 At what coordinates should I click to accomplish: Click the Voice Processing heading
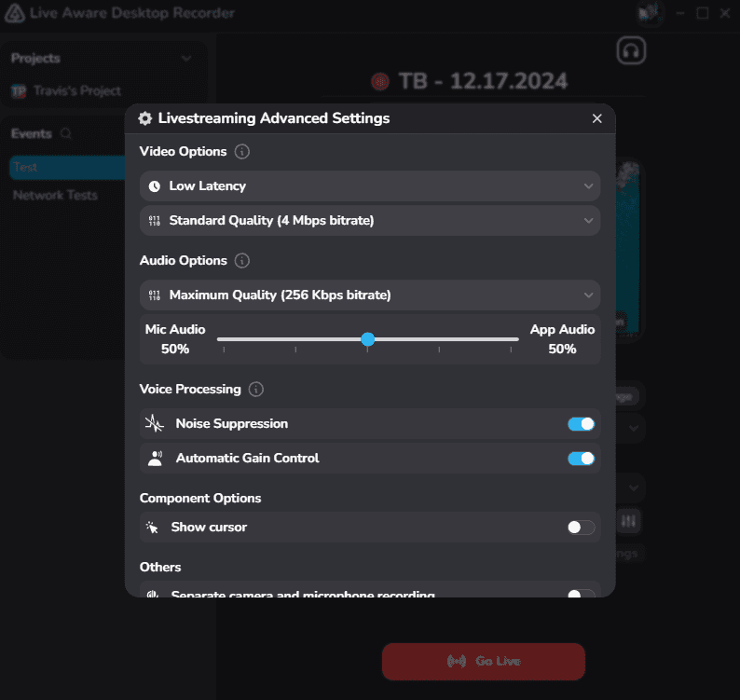190,389
